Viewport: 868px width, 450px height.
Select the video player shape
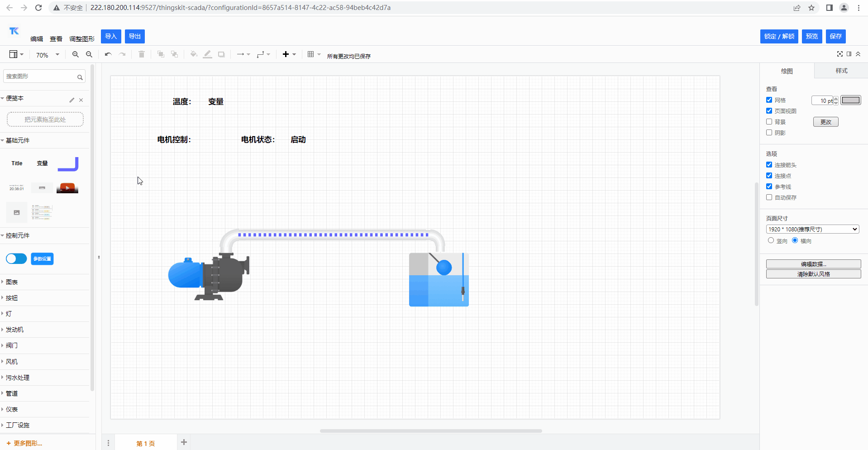click(67, 188)
